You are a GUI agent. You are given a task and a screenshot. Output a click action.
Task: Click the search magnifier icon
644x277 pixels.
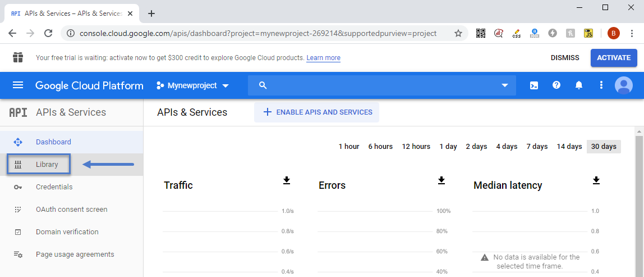263,85
